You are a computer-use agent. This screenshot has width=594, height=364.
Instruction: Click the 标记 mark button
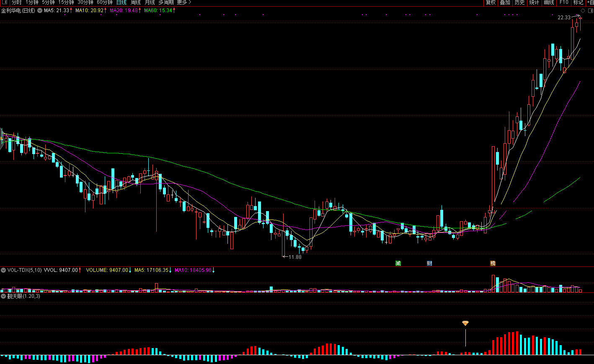(578, 3)
